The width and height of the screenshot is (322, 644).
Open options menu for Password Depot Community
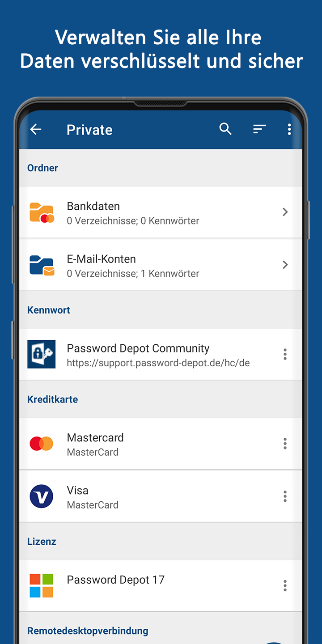click(x=285, y=354)
